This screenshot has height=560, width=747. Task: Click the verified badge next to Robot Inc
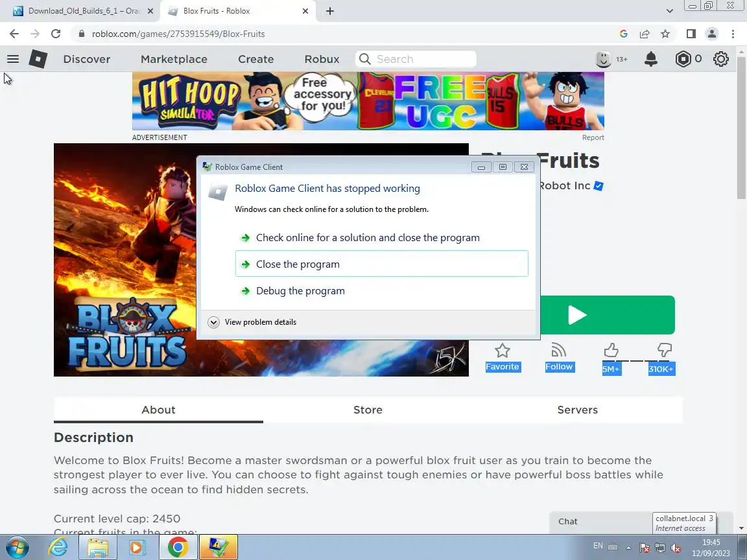[599, 186]
